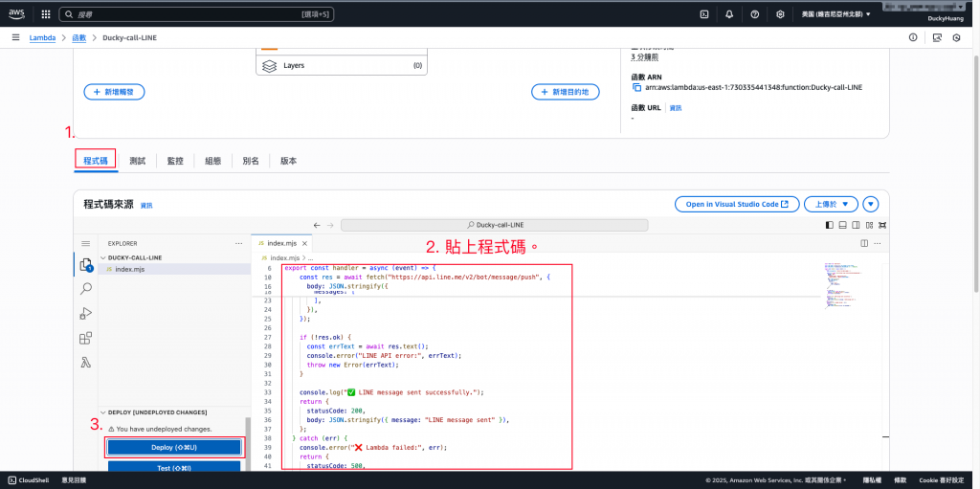
Task: Open the round arrow dropdown beside 上傳於
Action: [x=871, y=204]
